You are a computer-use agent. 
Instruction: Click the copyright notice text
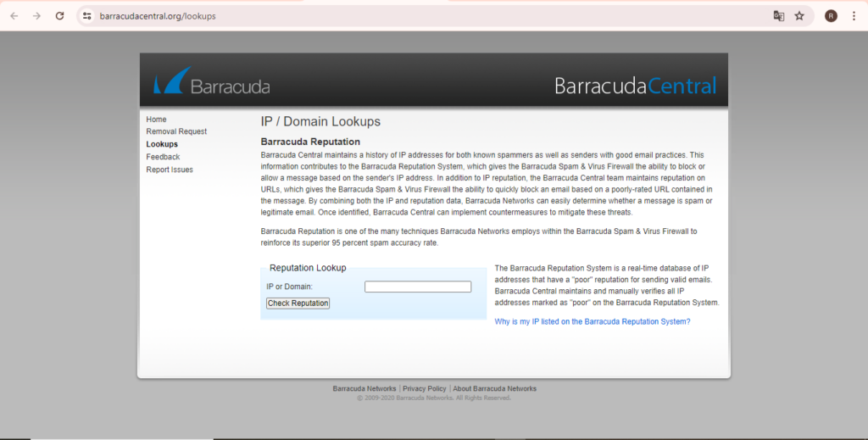click(x=434, y=398)
